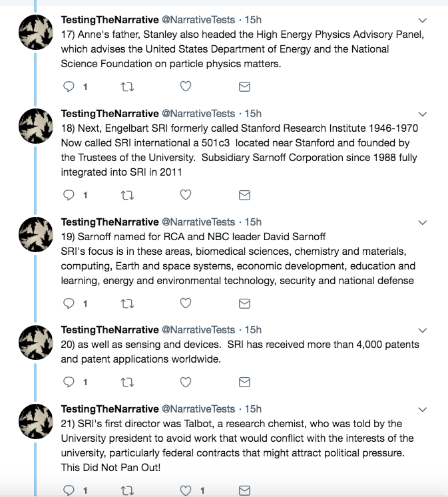
Task: Open the avatar next to tweet 20
Action: (36, 343)
